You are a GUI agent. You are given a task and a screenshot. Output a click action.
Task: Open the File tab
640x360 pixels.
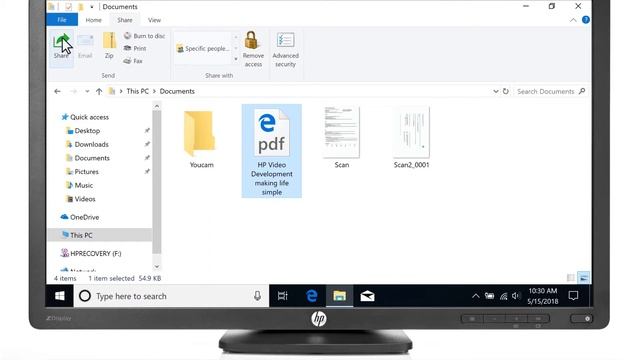62,20
